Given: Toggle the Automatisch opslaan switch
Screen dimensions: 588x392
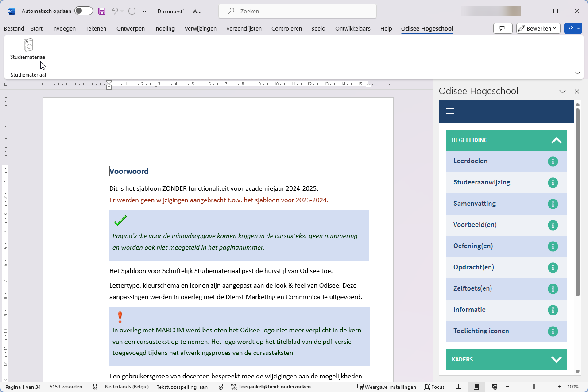Looking at the screenshot, I should pyautogui.click(x=84, y=11).
